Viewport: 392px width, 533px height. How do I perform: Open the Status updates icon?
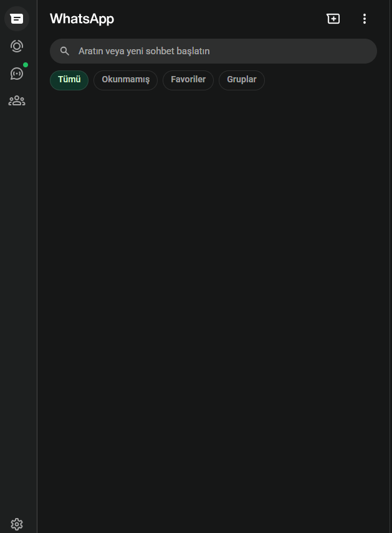[17, 46]
